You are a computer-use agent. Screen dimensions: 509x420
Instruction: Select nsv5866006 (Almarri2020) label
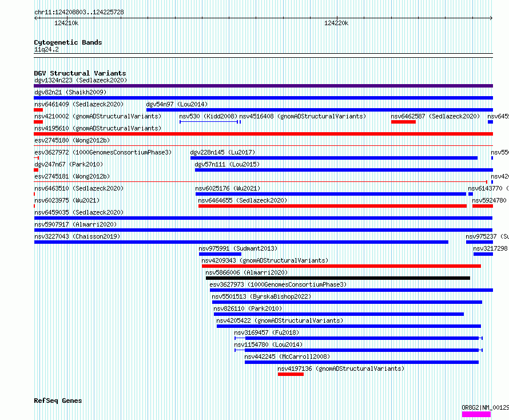tap(246, 272)
